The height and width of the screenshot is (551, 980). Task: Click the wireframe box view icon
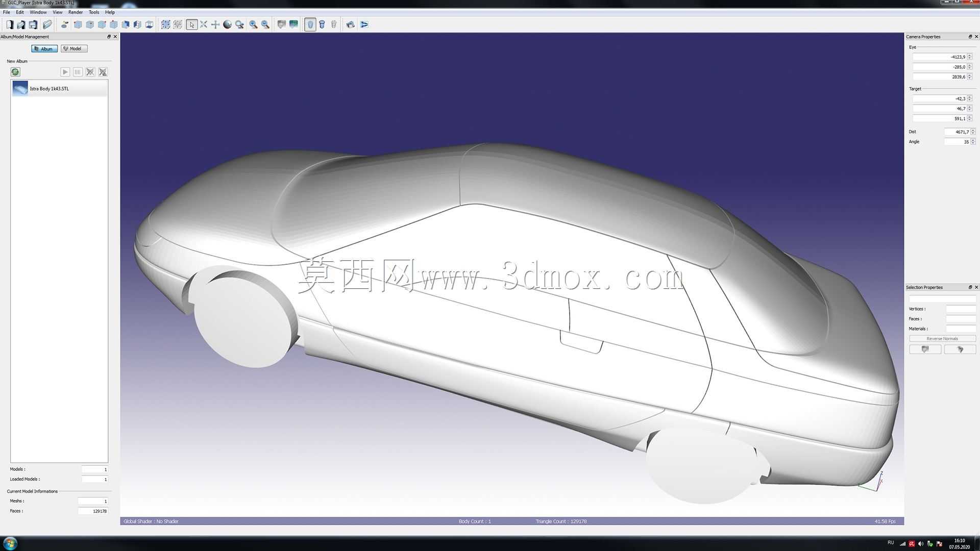150,24
